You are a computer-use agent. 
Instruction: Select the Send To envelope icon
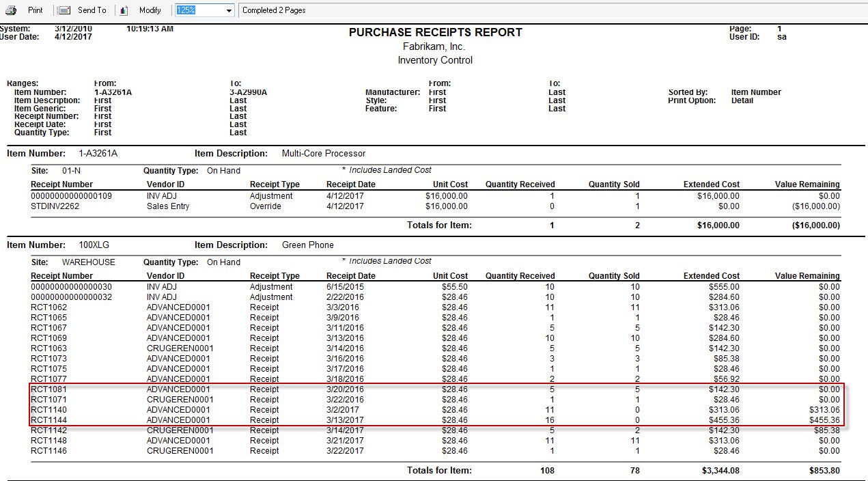click(64, 10)
